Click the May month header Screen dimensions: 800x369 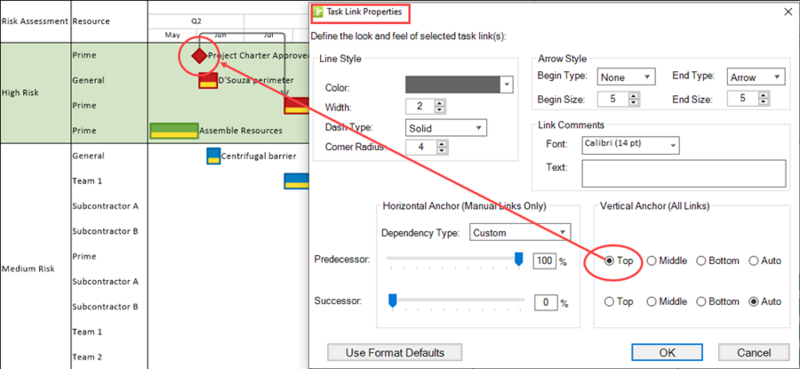click(172, 35)
